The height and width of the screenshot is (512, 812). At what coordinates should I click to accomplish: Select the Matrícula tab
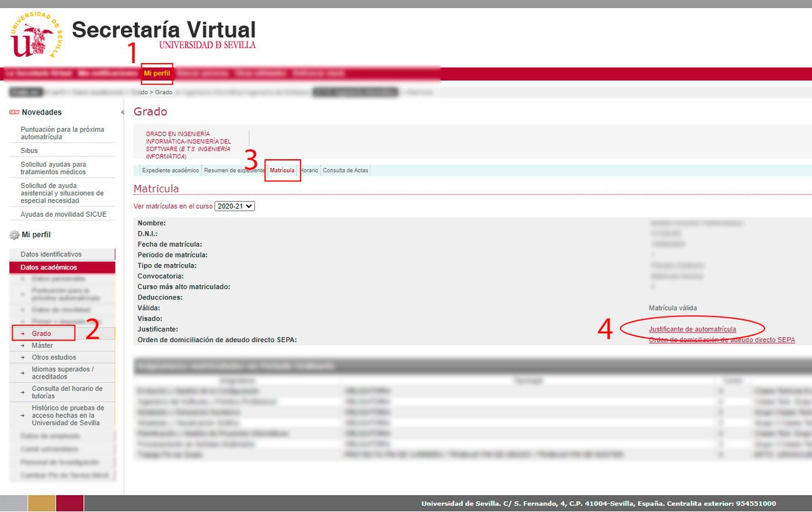tap(282, 171)
